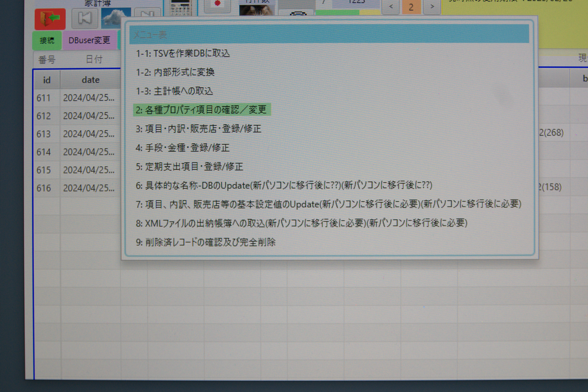Click the date column header
Image resolution: width=588 pixels, height=392 pixels.
coord(90,80)
